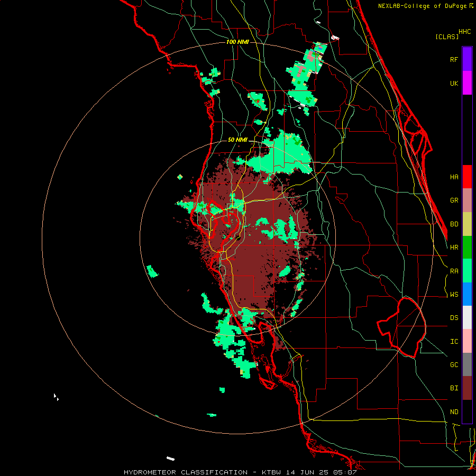Click the [CLAS] units label
The image size is (476, 476).
[447, 37]
